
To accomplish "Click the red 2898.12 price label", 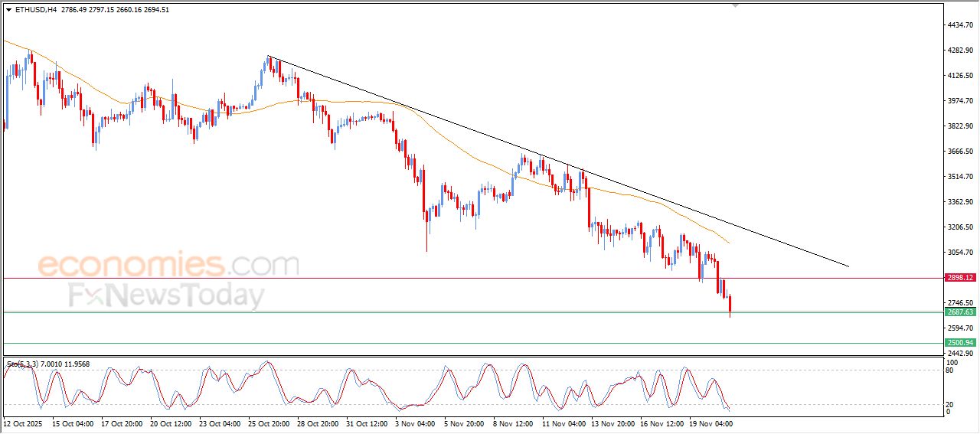I will coord(959,278).
